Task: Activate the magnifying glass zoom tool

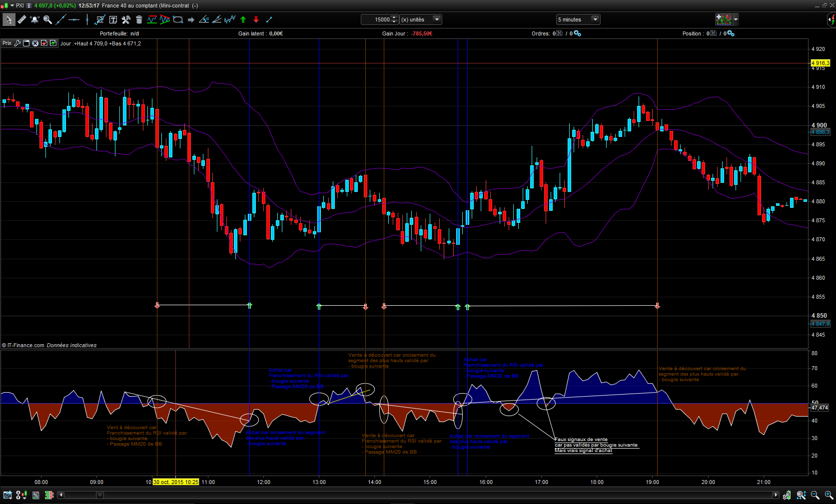Action: 47,19
